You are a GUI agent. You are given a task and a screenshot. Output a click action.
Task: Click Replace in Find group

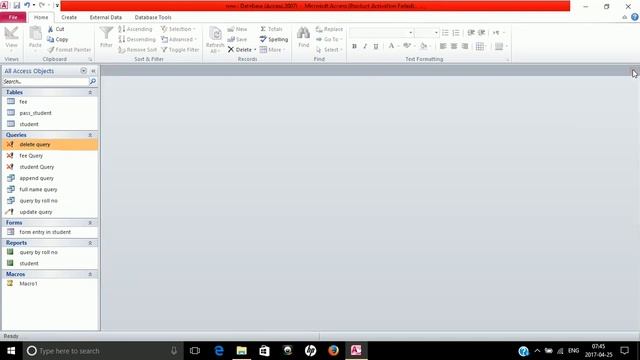coord(329,29)
